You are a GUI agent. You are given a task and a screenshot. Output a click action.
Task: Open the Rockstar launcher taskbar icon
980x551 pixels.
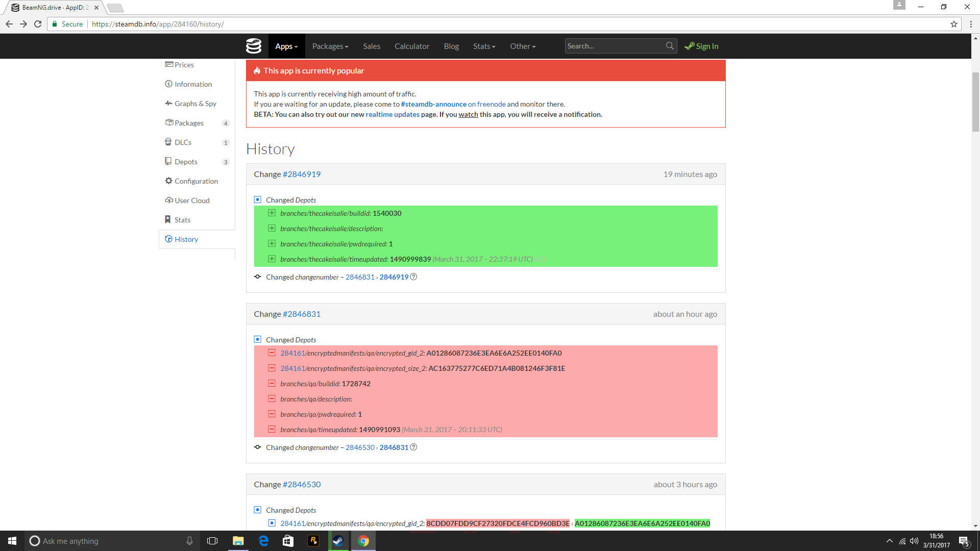point(313,541)
